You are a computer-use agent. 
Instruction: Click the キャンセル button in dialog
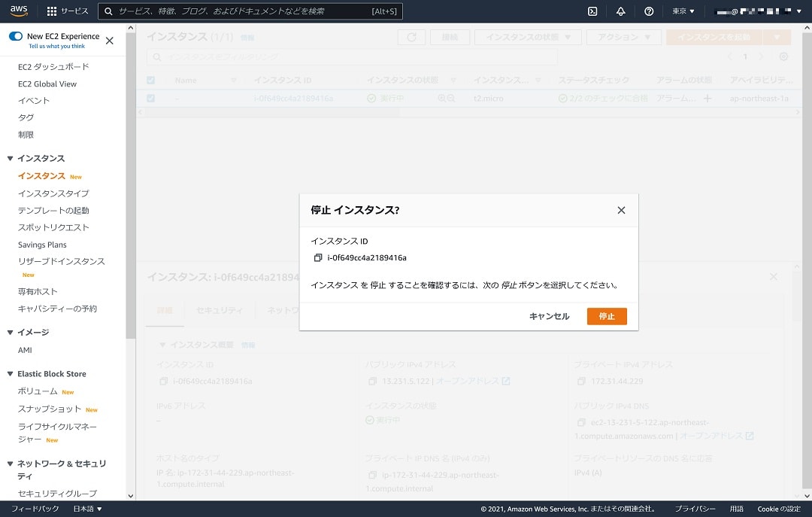click(549, 316)
